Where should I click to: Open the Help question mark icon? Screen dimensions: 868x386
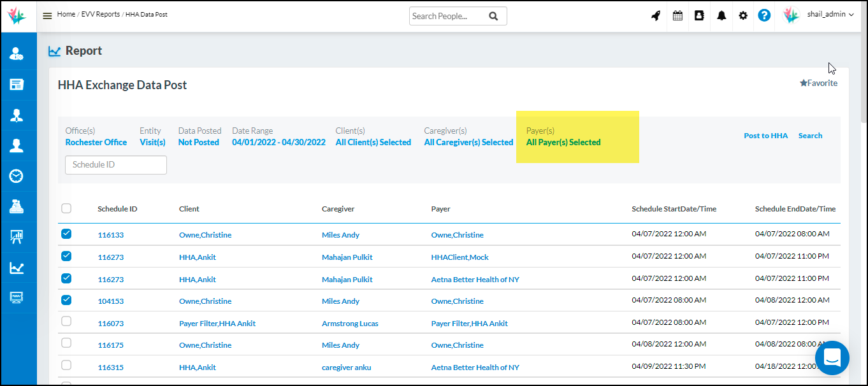[764, 15]
